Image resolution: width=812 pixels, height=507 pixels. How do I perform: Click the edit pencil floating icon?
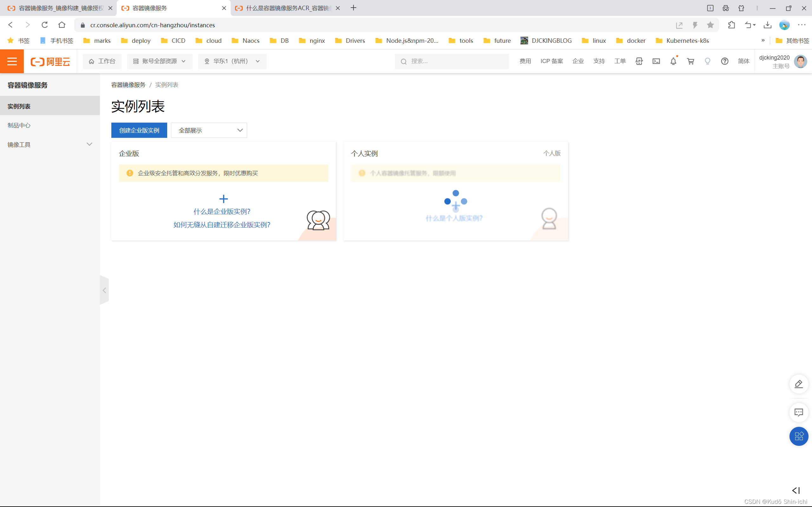(x=799, y=384)
